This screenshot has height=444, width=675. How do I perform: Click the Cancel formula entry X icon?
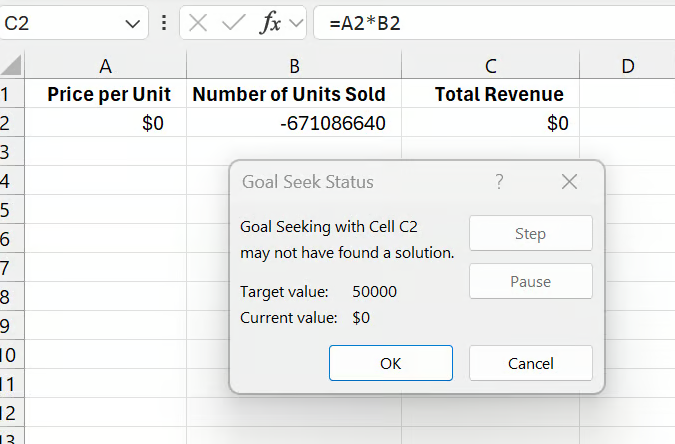pos(198,23)
